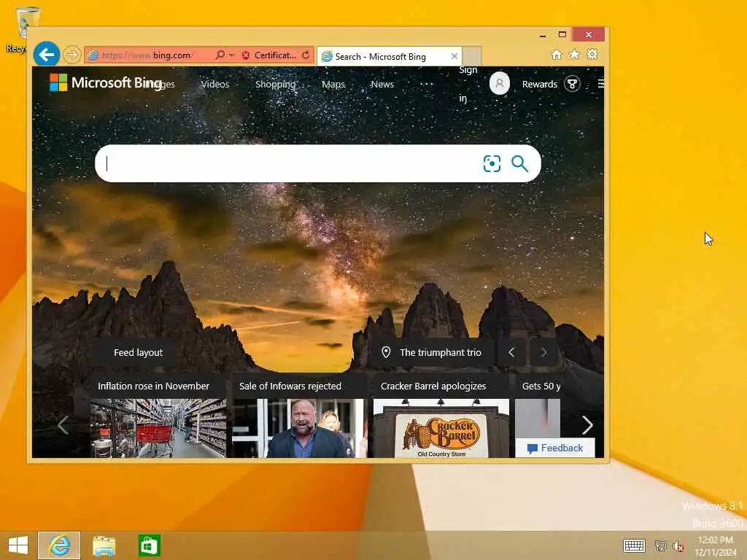Image resolution: width=747 pixels, height=560 pixels.
Task: Click the Rewards trophy icon
Action: [x=572, y=85]
